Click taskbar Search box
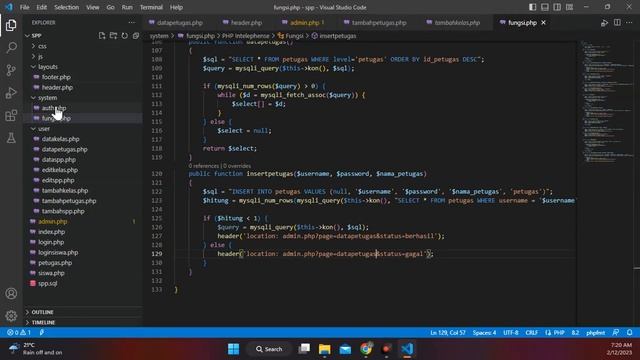The height and width of the screenshot is (360, 640). (269, 349)
